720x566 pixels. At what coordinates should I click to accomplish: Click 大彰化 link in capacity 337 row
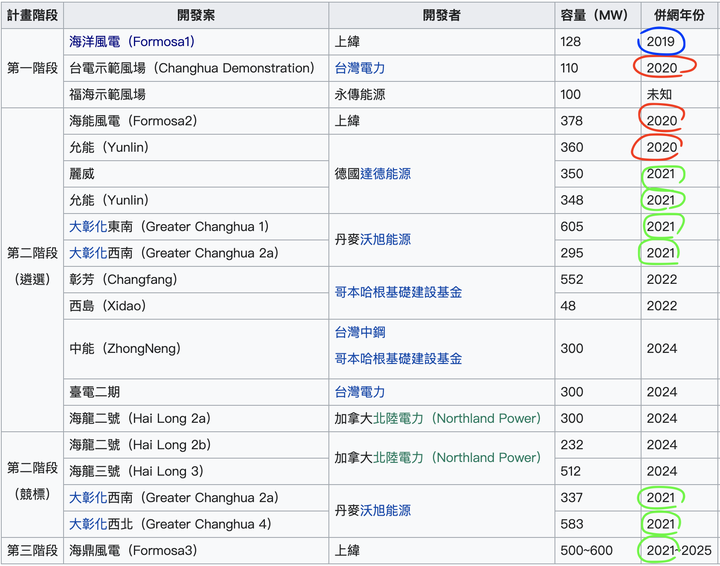88,498
